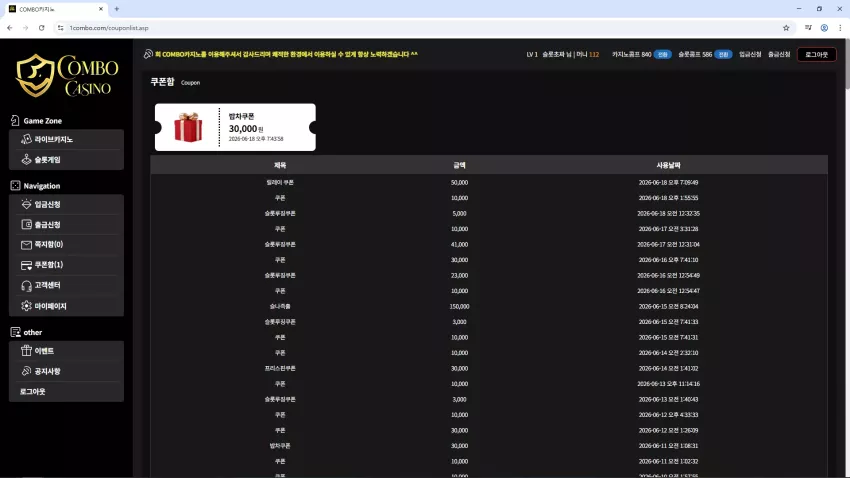The width and height of the screenshot is (850, 478).
Task: Click the 50,000 amount cell
Action: point(459,183)
